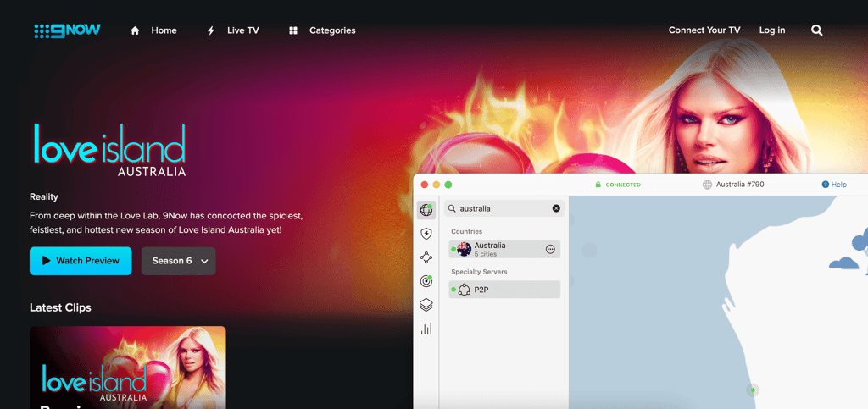Click the Reality genre label
This screenshot has width=868, height=409.
point(44,196)
